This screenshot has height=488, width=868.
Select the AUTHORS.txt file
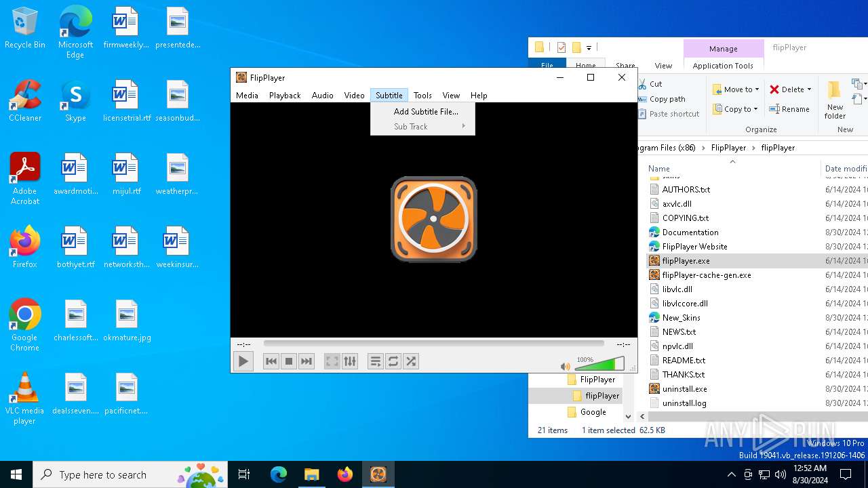pyautogui.click(x=686, y=190)
